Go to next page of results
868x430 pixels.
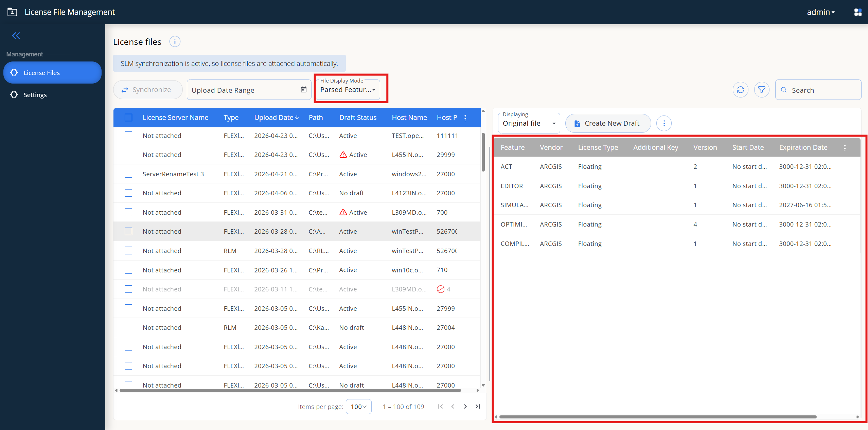coord(465,407)
